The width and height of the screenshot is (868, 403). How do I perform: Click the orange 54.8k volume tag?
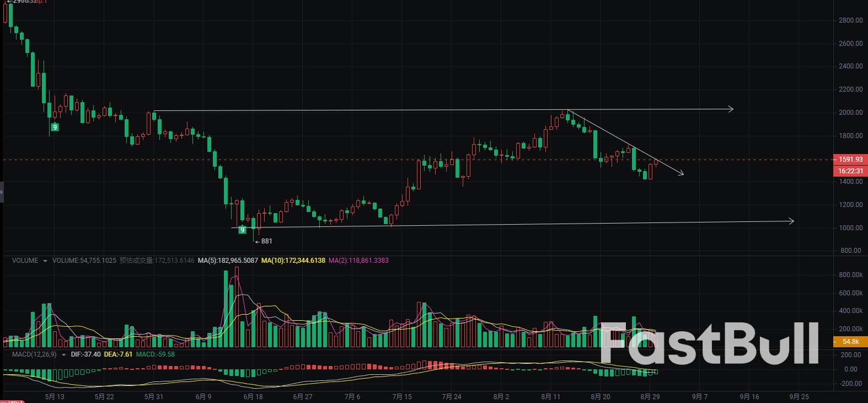[850, 342]
